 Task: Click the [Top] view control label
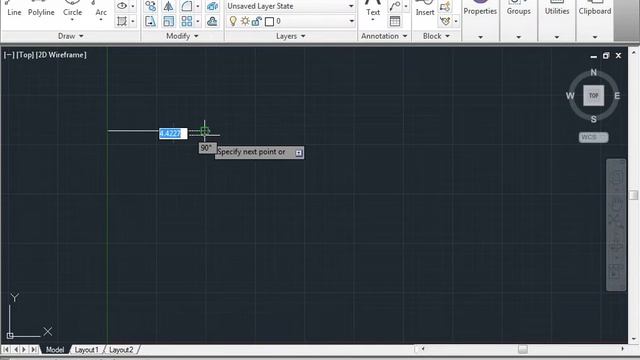click(x=25, y=55)
